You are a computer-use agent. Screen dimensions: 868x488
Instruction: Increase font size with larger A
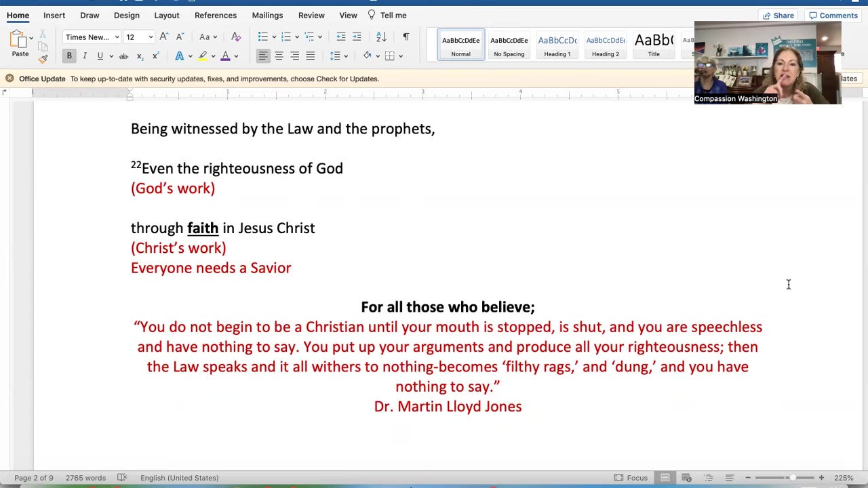click(163, 37)
